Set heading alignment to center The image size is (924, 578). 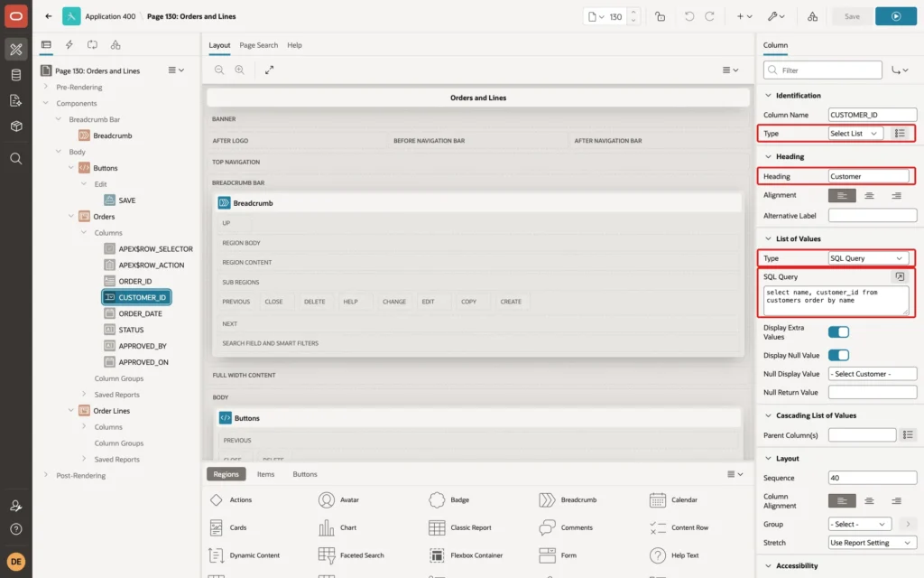tap(869, 195)
